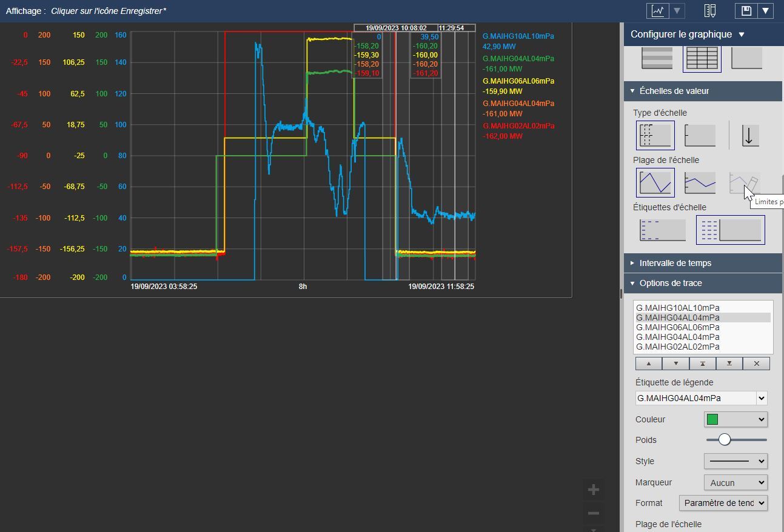Choose the horizontal bands grid icon
The image size is (784, 532).
point(657,58)
